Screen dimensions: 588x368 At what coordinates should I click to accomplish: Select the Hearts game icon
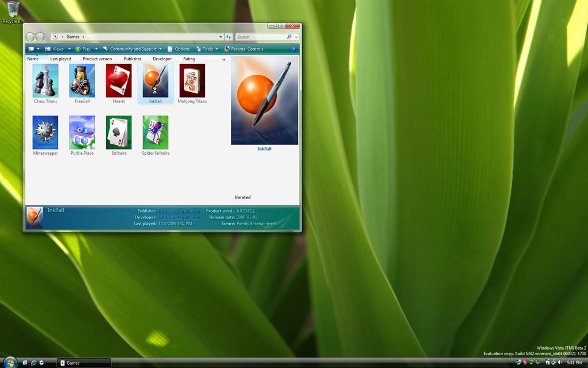(119, 80)
